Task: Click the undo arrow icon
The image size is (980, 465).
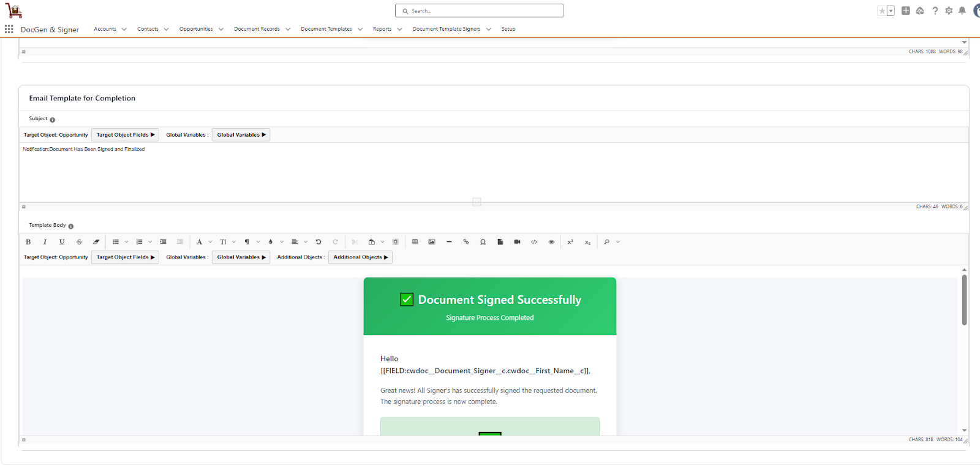Action: click(x=318, y=242)
